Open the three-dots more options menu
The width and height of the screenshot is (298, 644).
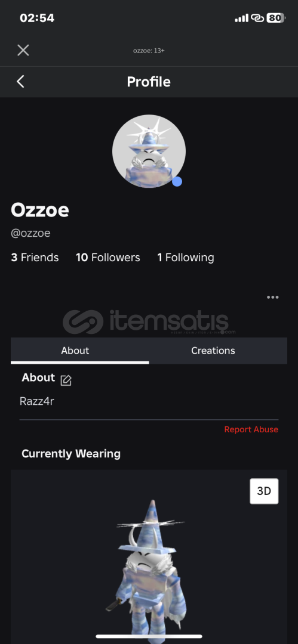(x=272, y=298)
